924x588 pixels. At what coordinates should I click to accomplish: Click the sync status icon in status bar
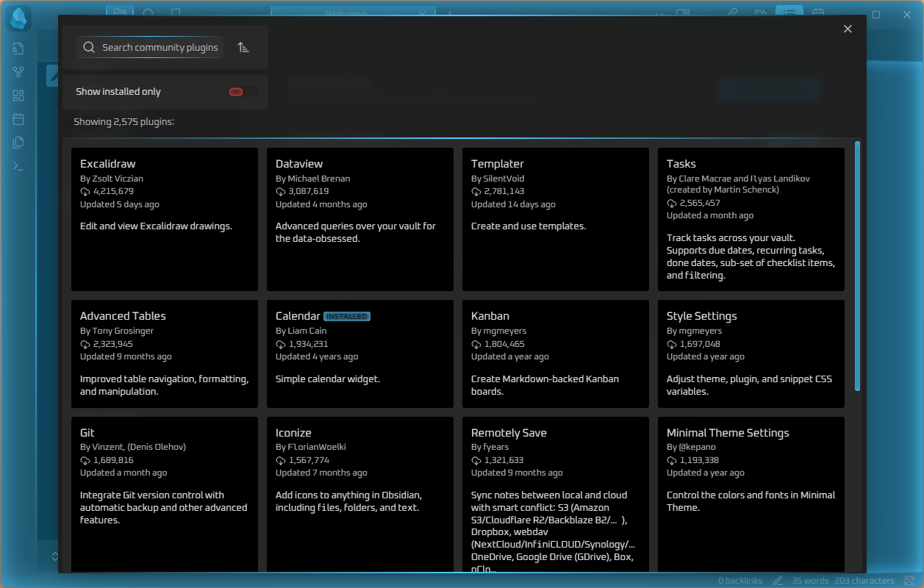pyautogui.click(x=909, y=581)
